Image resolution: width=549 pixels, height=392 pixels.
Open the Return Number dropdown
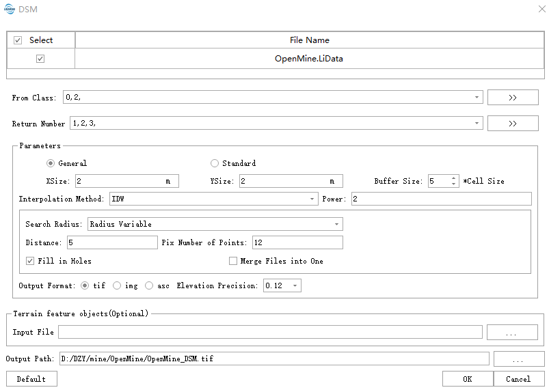pos(477,124)
